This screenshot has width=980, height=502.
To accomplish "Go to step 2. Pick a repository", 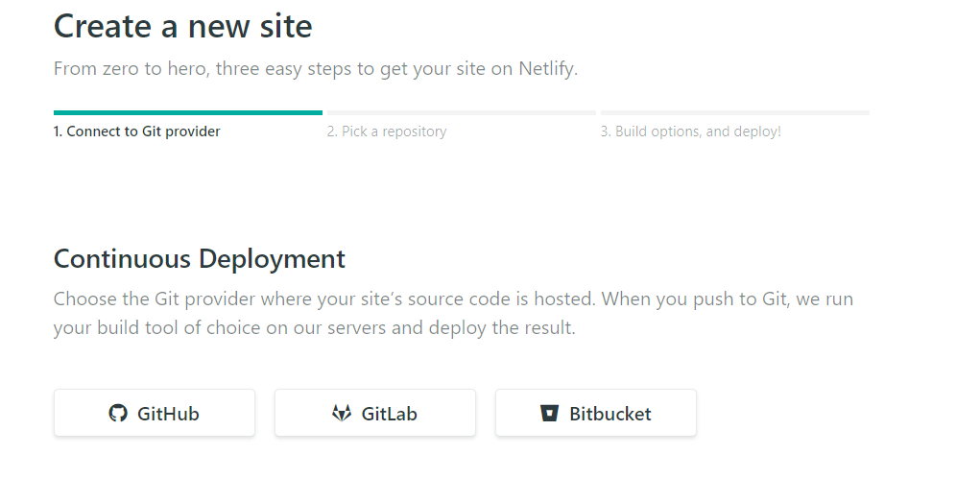I will (x=387, y=131).
